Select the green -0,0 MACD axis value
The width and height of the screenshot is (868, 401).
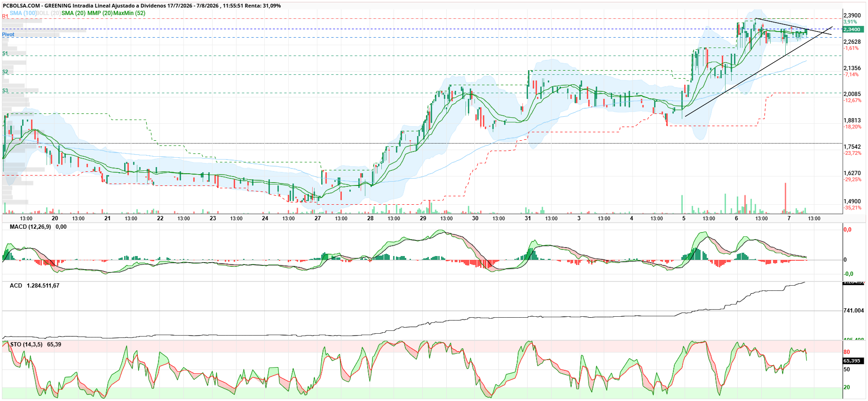[x=848, y=274]
